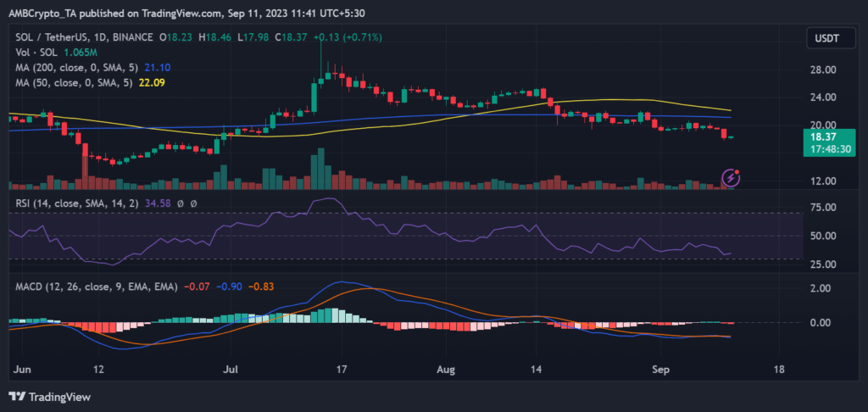Click the Jul date on time axis

pos(230,370)
